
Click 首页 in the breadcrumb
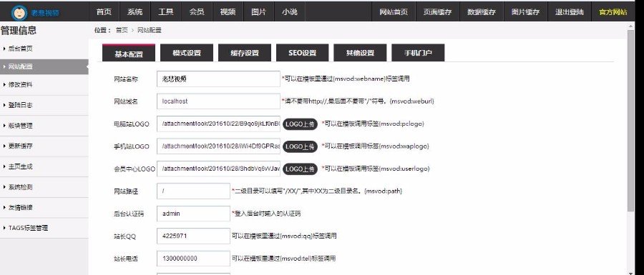point(122,30)
